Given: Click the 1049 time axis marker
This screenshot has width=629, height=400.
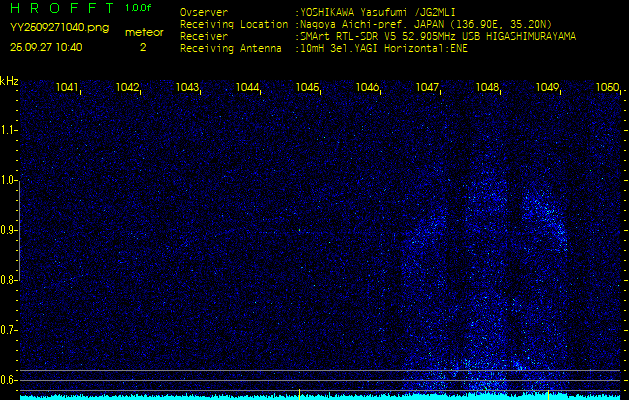Looking at the screenshot, I should tap(548, 87).
